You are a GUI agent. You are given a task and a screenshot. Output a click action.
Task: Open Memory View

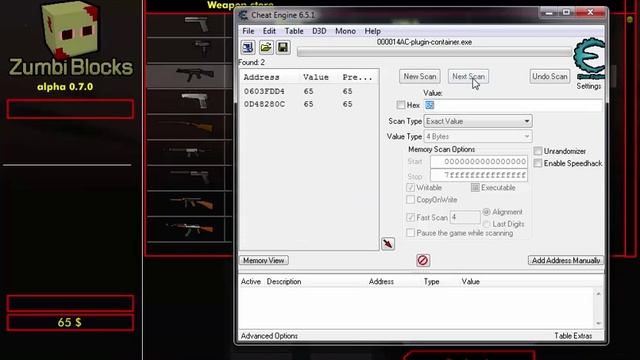click(x=264, y=260)
